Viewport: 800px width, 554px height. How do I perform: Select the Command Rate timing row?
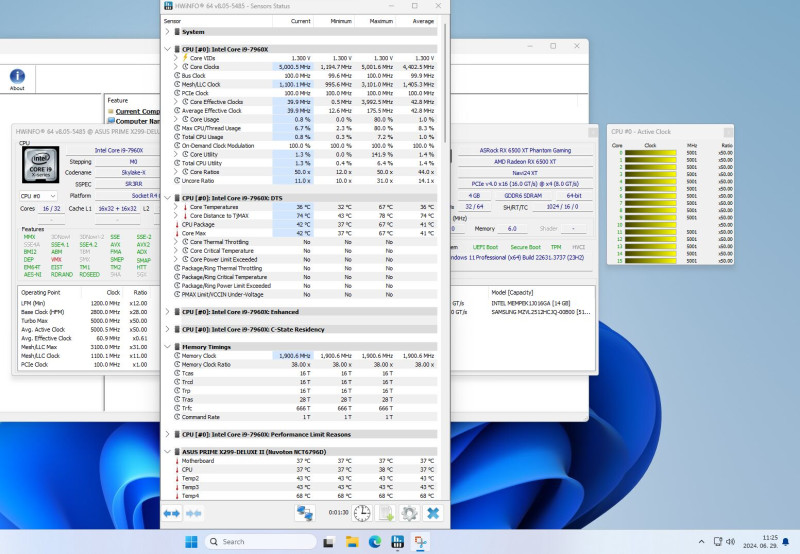pyautogui.click(x=304, y=417)
